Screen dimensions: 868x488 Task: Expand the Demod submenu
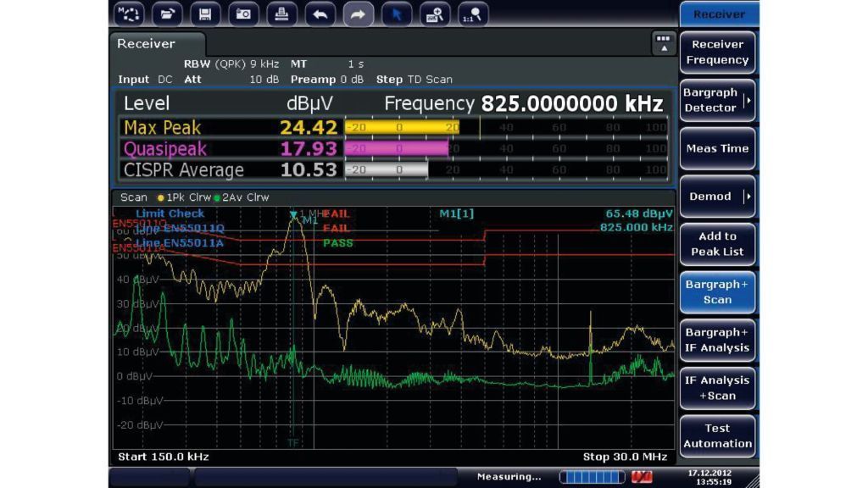[x=717, y=197]
